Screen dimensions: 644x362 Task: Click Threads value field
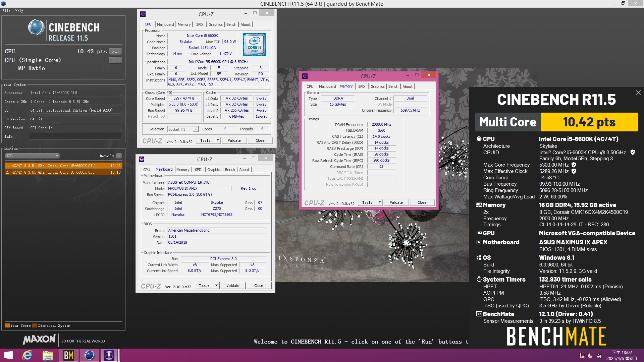[262, 129]
